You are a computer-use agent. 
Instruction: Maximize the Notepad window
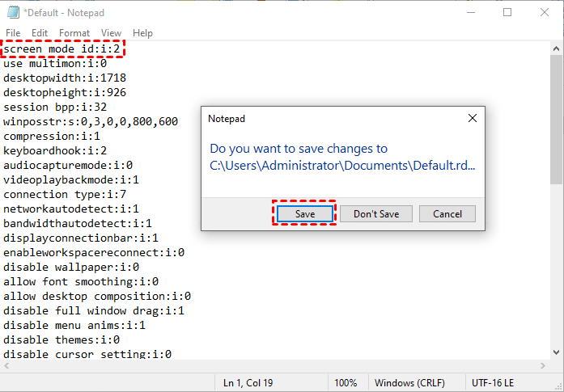(x=507, y=12)
